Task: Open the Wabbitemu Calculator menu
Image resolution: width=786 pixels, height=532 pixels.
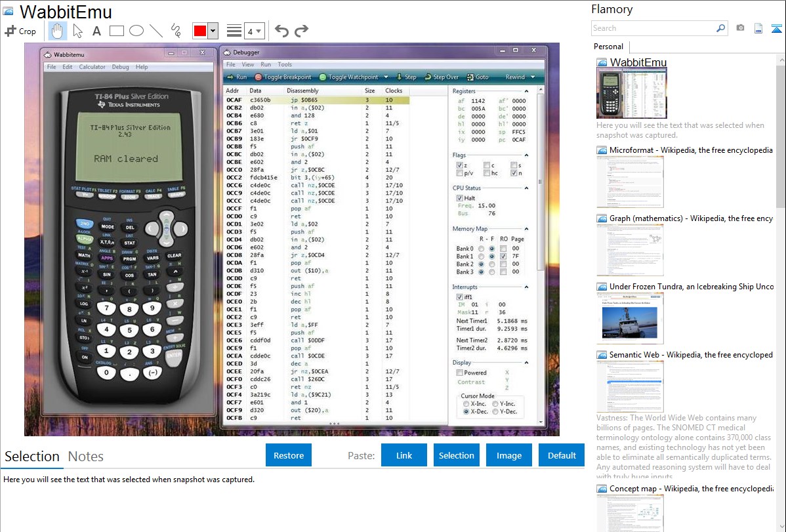Action: 93,67
